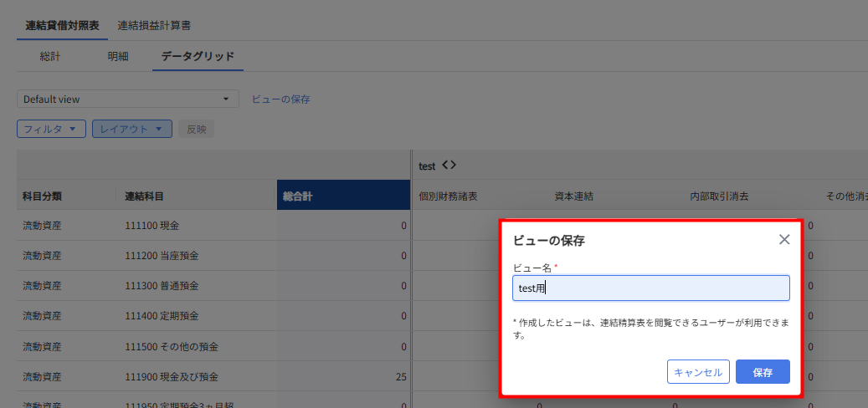Click the ビューの保存 link
Viewport: 868px width, 408px height.
pyautogui.click(x=281, y=99)
